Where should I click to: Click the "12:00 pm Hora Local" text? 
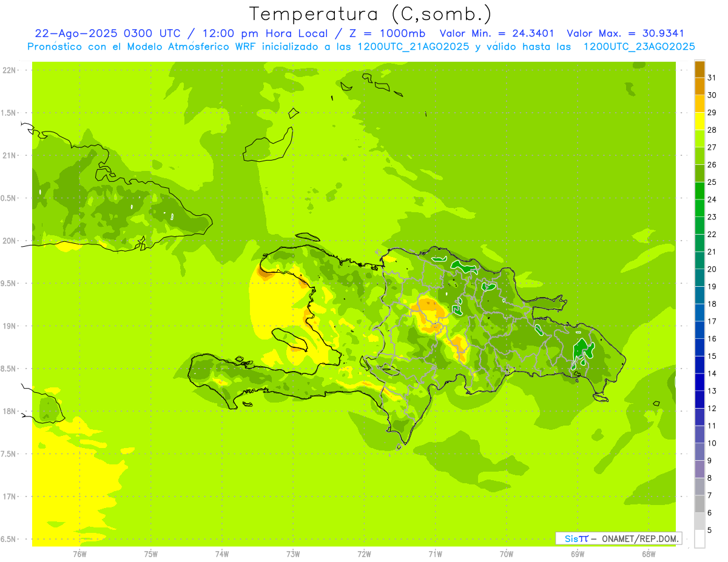pyautogui.click(x=267, y=34)
